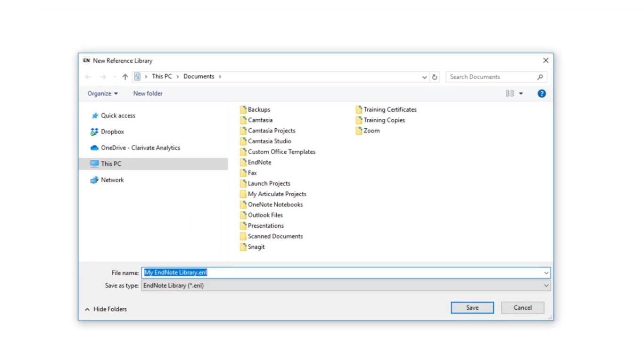Expand chevron after This PC breadcrumb
Screen dimensions: 644x362
pos(178,76)
